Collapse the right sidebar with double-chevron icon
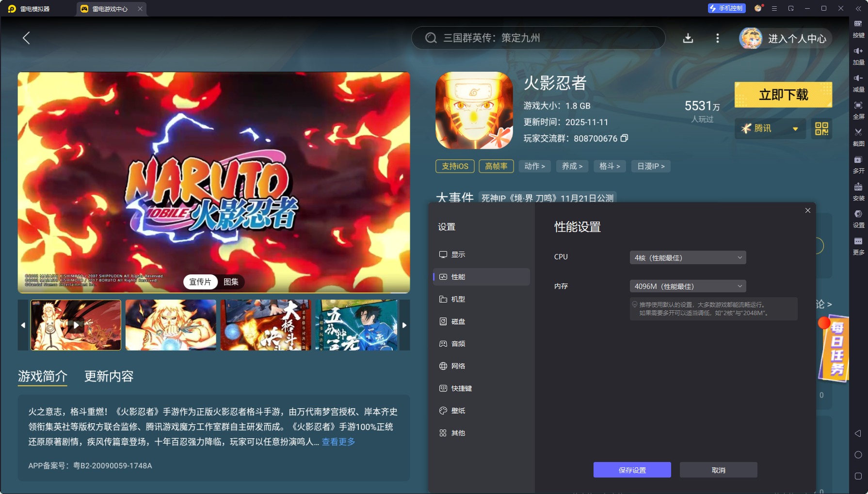The width and height of the screenshot is (868, 494). click(858, 9)
